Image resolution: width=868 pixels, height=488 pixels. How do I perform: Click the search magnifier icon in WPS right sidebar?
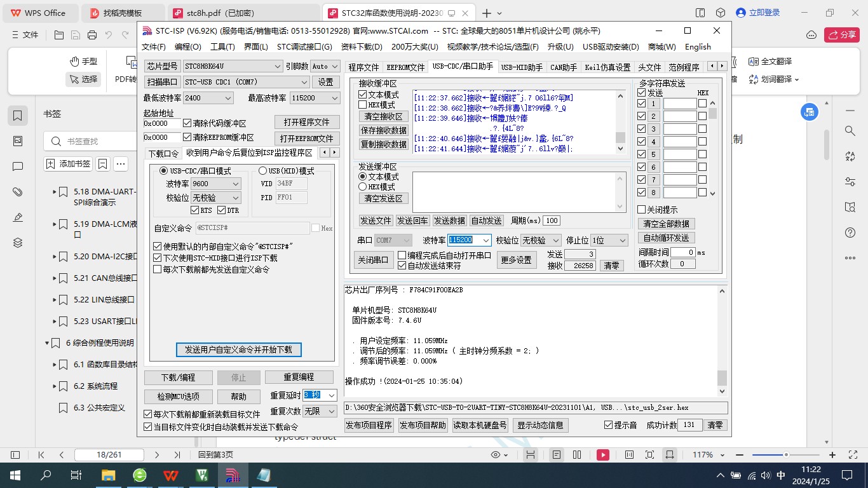point(850,131)
